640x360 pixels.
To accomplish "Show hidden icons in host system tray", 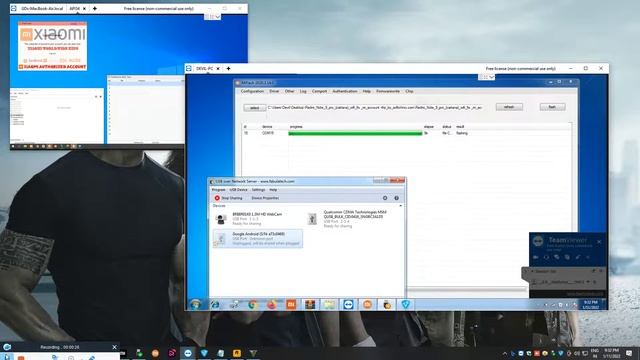I will tap(505, 353).
